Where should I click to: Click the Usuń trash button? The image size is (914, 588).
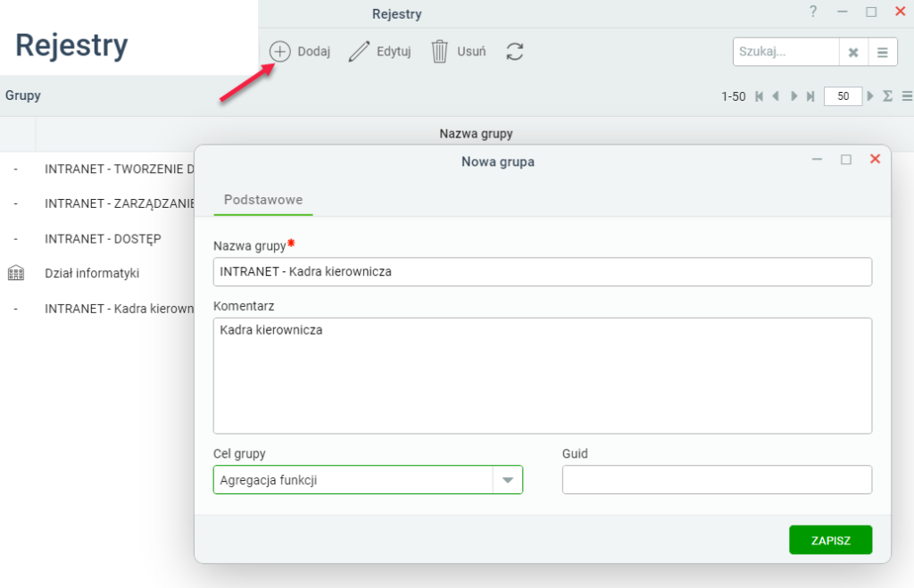pos(458,51)
